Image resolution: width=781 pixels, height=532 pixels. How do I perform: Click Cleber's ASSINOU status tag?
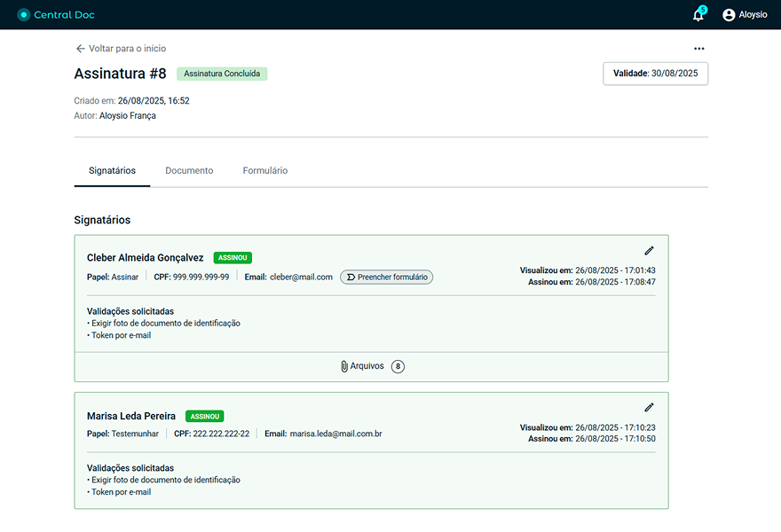[233, 258]
